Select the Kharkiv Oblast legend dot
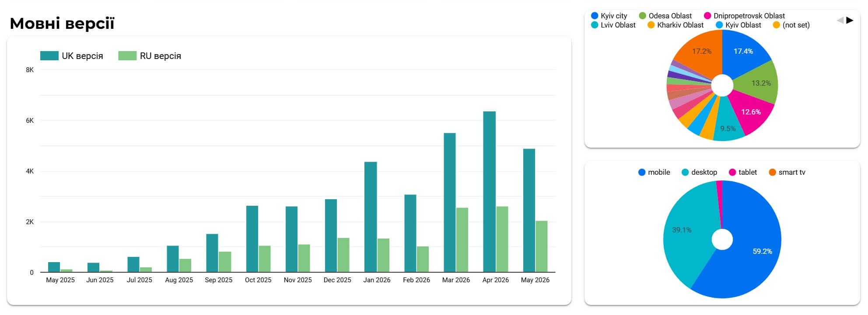Viewport: 868px width, 315px height. coord(651,25)
